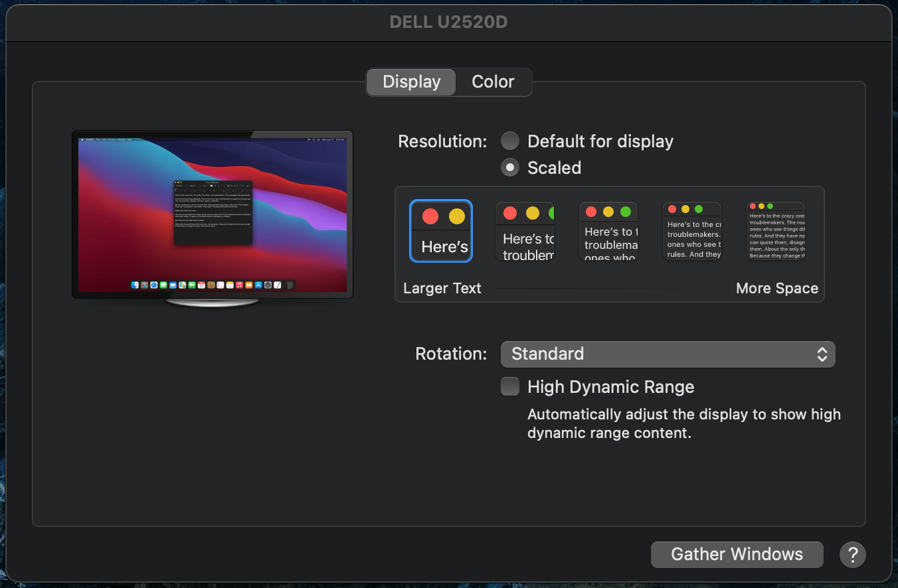Image resolution: width=898 pixels, height=588 pixels.
Task: Switch to the Color tab
Action: (493, 82)
